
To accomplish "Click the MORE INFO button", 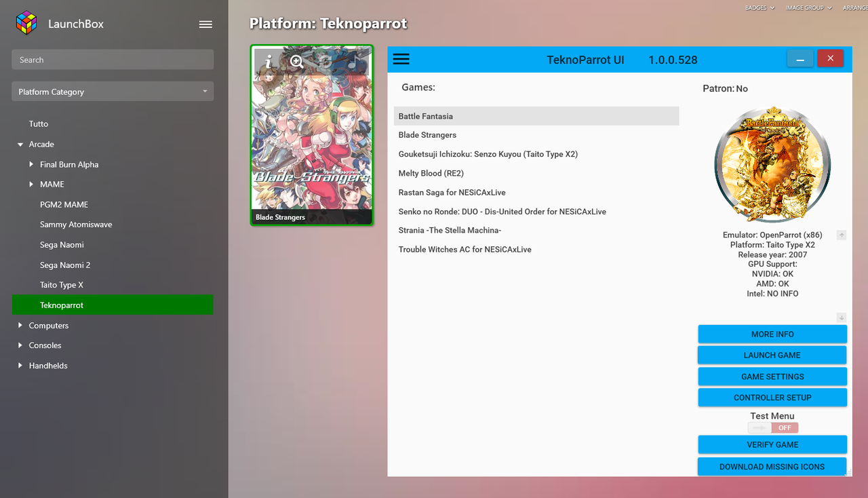I will (772, 334).
